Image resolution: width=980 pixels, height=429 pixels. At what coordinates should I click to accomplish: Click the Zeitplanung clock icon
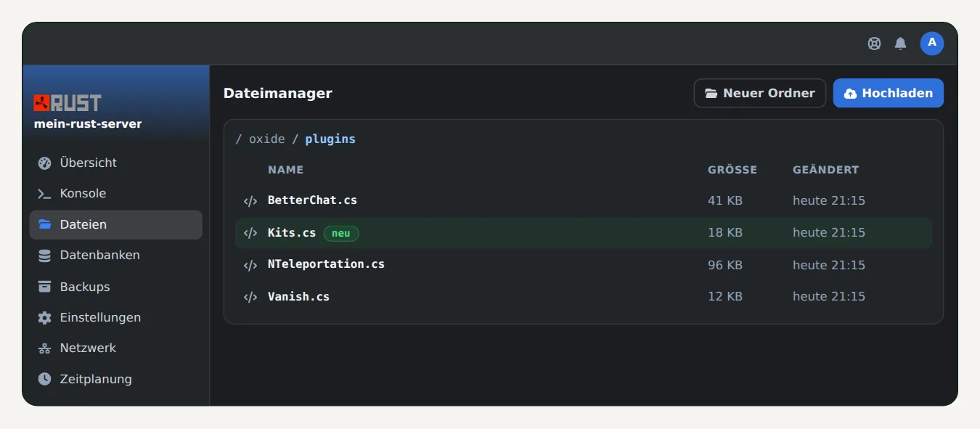(x=45, y=379)
